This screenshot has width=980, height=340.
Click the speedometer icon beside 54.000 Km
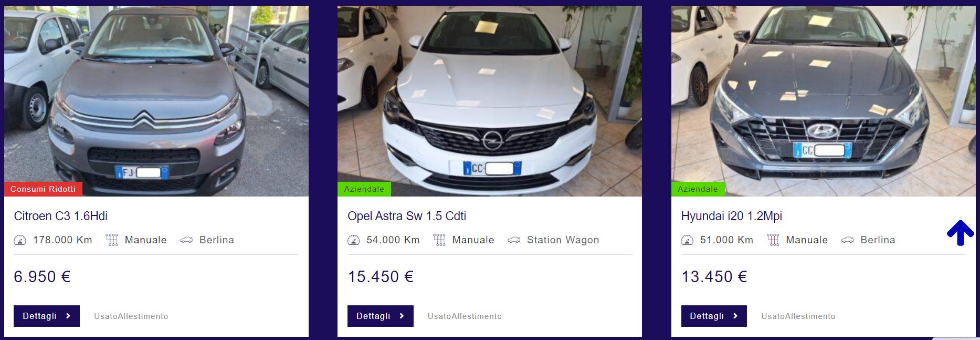click(x=354, y=240)
